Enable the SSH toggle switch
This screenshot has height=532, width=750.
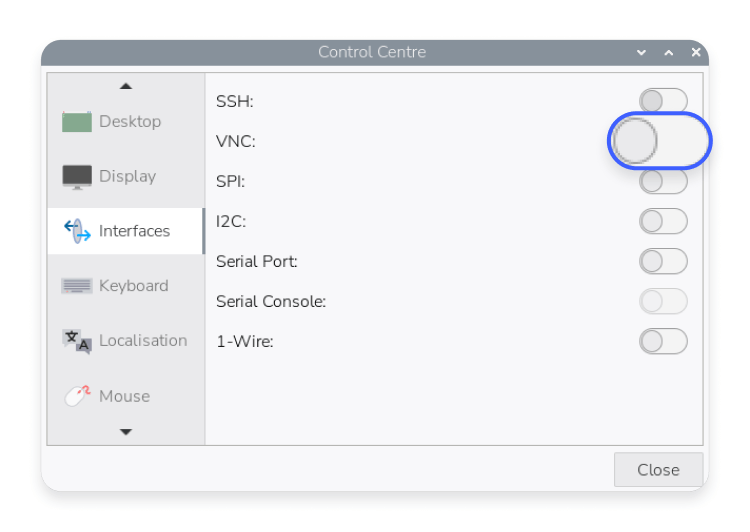click(x=663, y=101)
